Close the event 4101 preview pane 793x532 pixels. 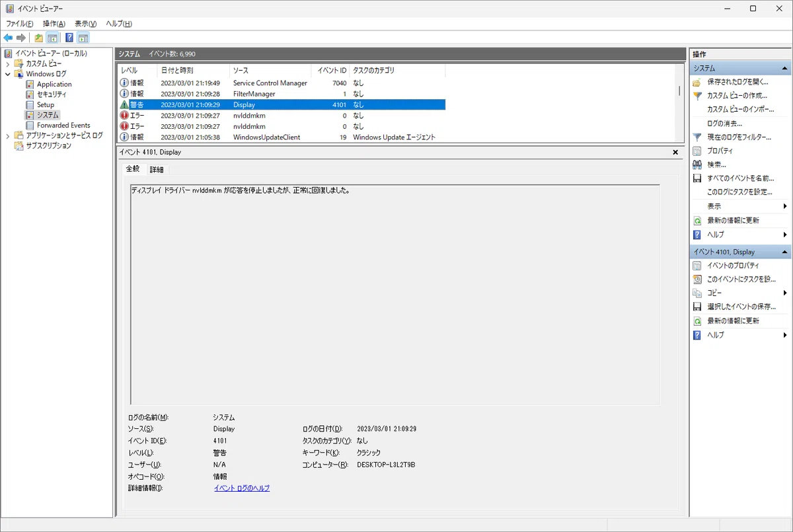tap(675, 152)
